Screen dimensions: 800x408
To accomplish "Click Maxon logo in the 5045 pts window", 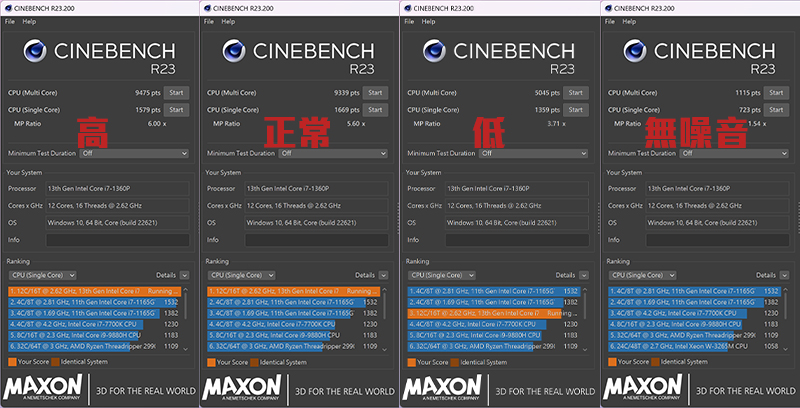I will (x=442, y=388).
